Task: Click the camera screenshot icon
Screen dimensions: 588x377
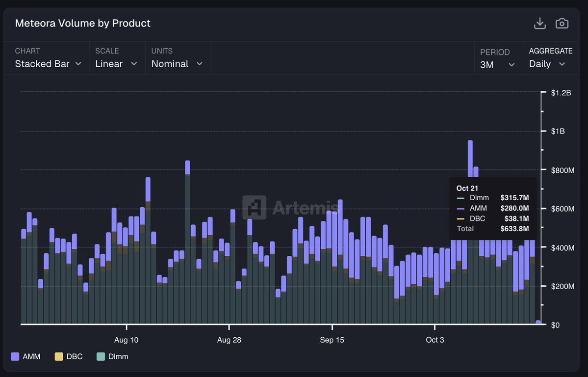Action: pyautogui.click(x=562, y=23)
